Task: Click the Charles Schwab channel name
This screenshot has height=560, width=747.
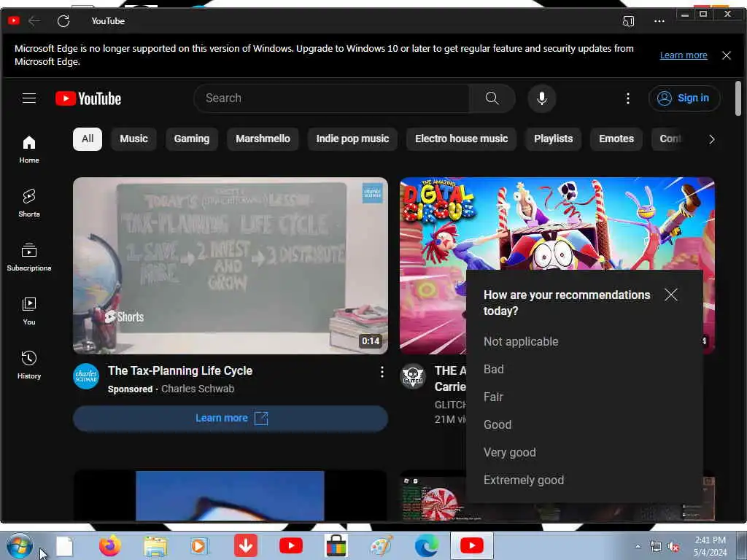Action: pos(198,389)
